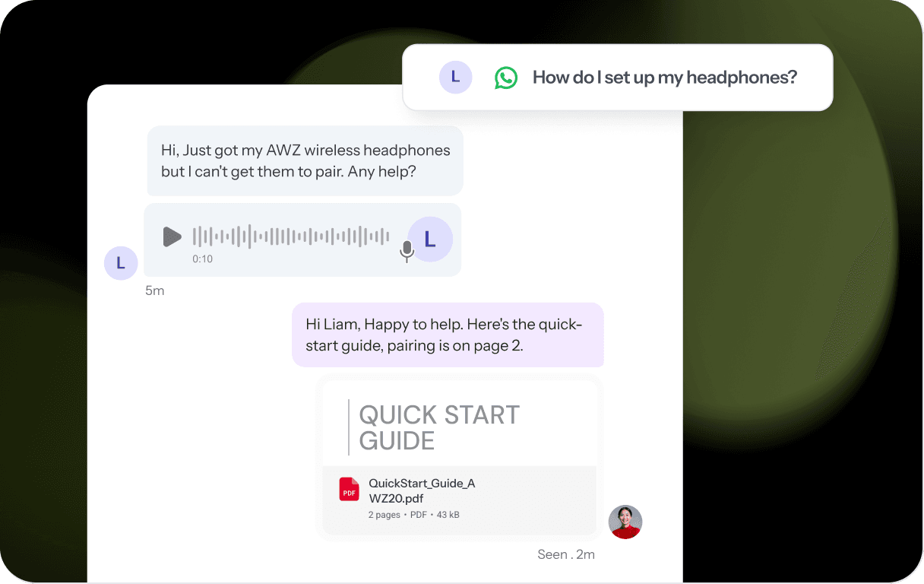
Task: Select the 'Hi Liam, Happy to help' reply
Action: [x=448, y=335]
